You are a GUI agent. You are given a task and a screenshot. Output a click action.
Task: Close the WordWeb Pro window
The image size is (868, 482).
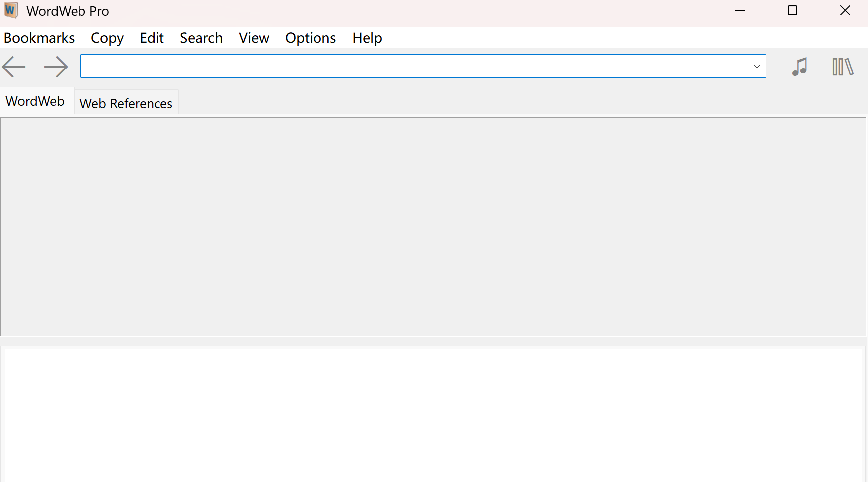(845, 10)
